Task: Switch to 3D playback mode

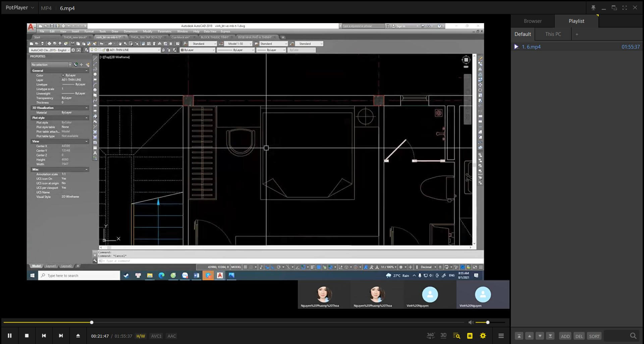Action: 443,335
